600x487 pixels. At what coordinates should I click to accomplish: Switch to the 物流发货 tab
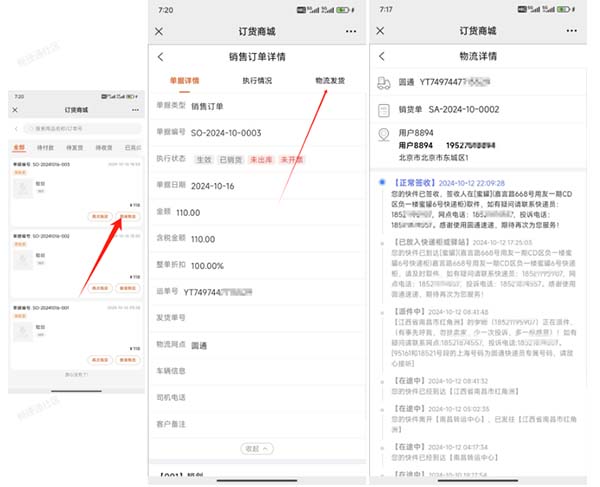point(329,80)
